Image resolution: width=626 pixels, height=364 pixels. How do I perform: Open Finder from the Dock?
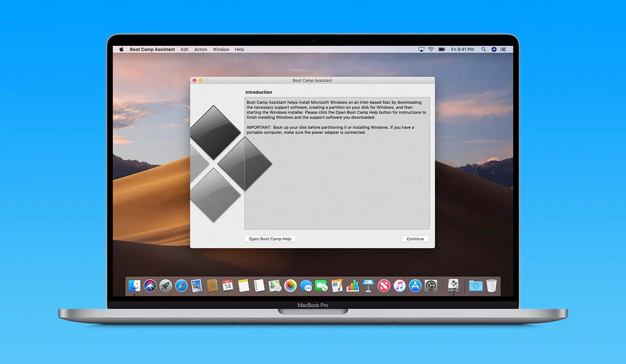click(x=134, y=286)
